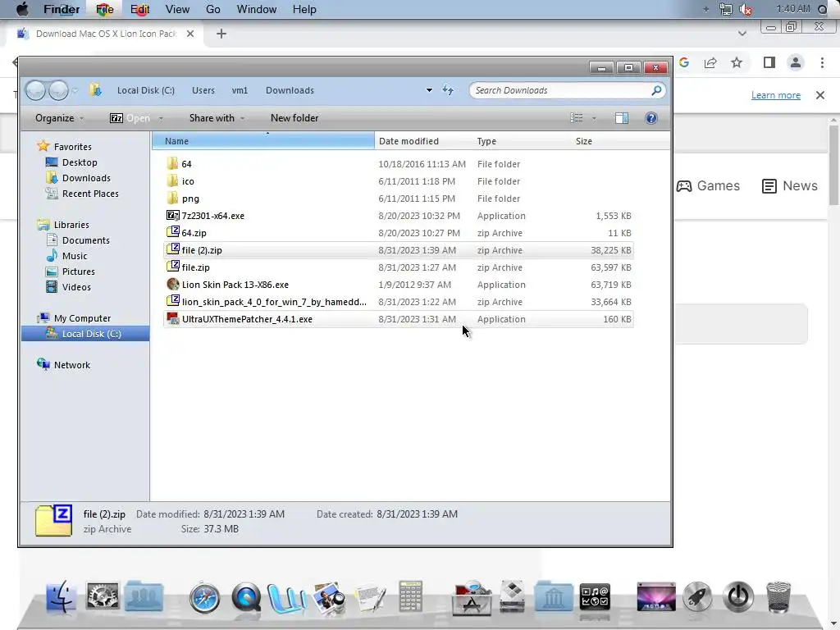Toggle the preview pane button
Viewport: 840px width, 630px height.
[x=622, y=118]
